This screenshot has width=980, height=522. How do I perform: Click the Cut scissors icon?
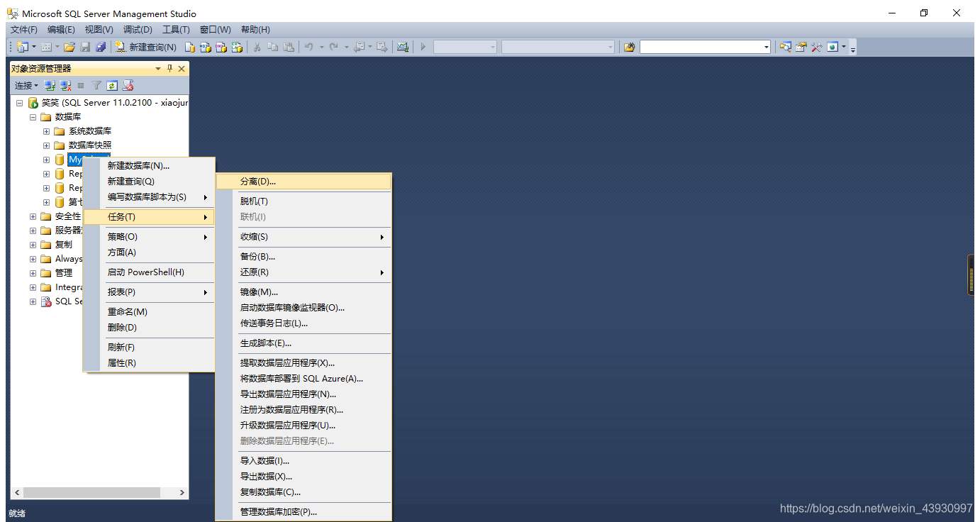[x=257, y=47]
